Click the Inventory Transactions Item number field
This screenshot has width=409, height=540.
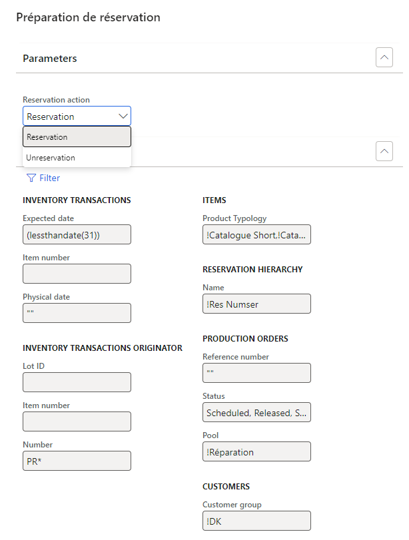pyautogui.click(x=77, y=274)
